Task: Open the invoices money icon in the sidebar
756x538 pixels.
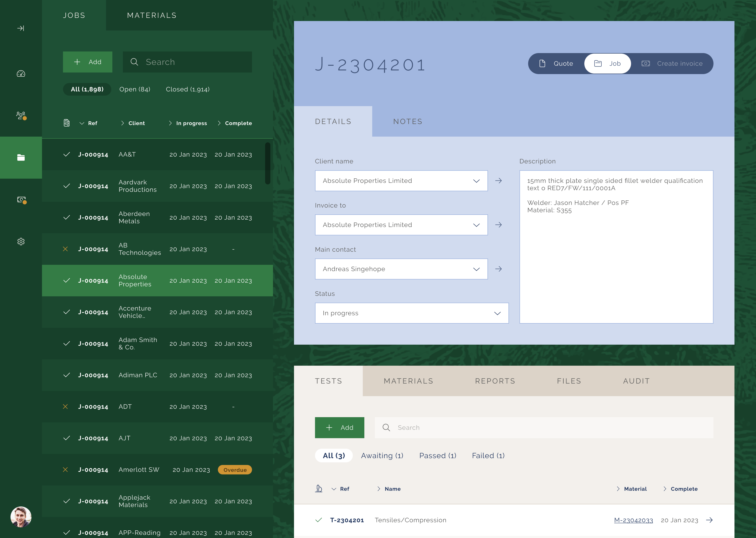Action: pos(21,199)
